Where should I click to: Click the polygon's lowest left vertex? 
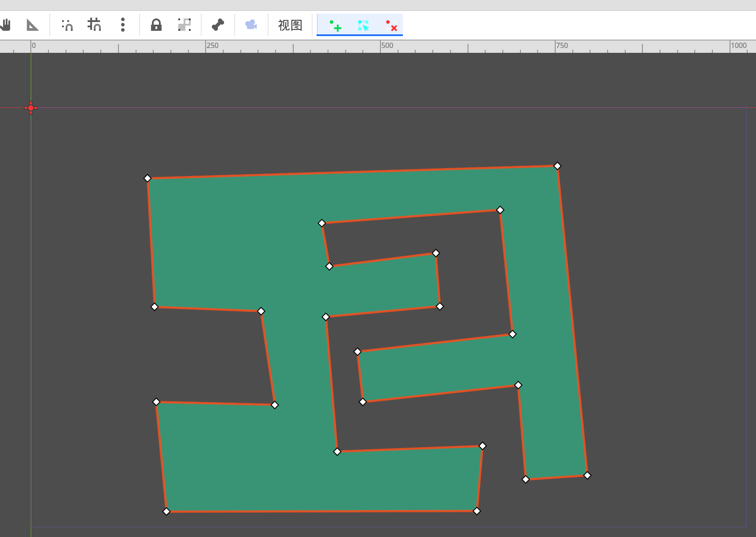[x=166, y=511]
